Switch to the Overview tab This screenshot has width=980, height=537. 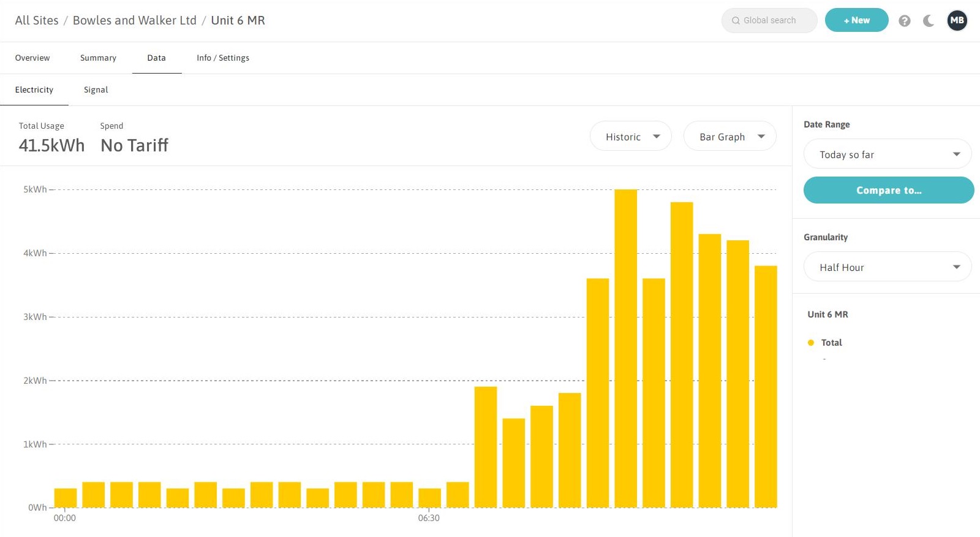tap(32, 58)
